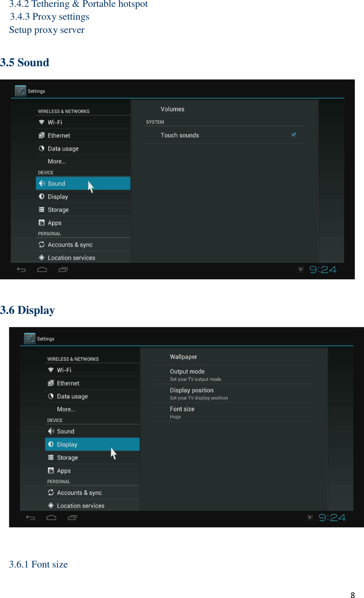Tap Back navigation icon in Display screenshot

click(x=30, y=518)
